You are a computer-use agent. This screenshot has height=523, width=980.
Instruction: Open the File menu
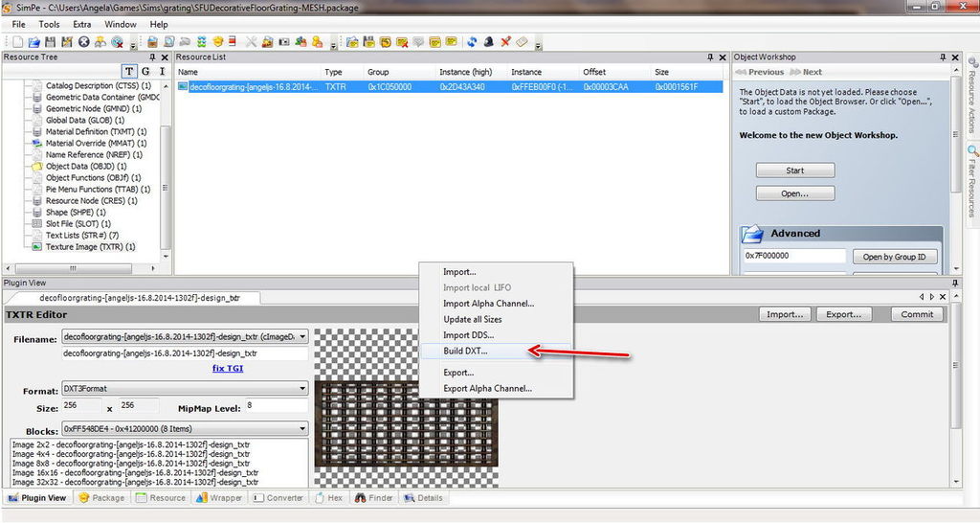click(x=19, y=24)
